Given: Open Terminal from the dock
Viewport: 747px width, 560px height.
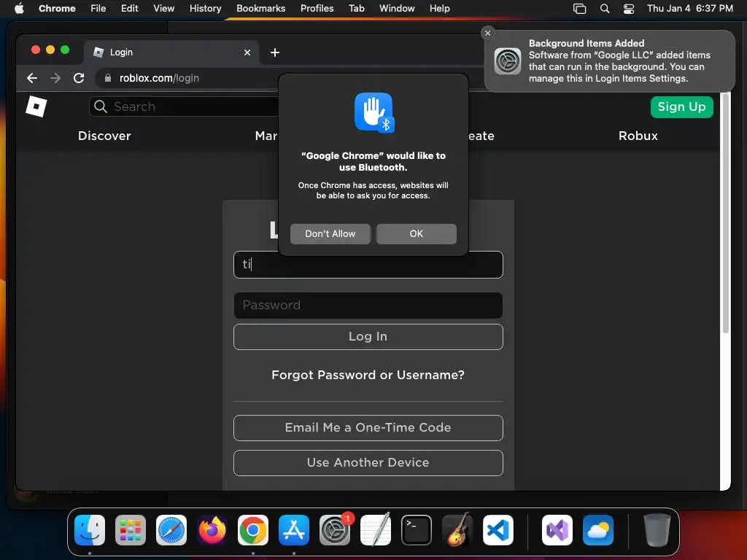Looking at the screenshot, I should click(417, 530).
